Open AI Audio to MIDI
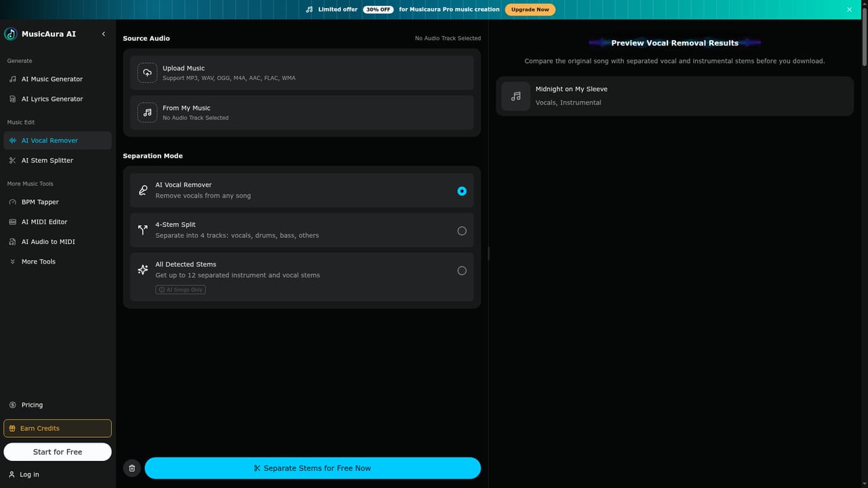The image size is (868, 488). tap(58, 242)
